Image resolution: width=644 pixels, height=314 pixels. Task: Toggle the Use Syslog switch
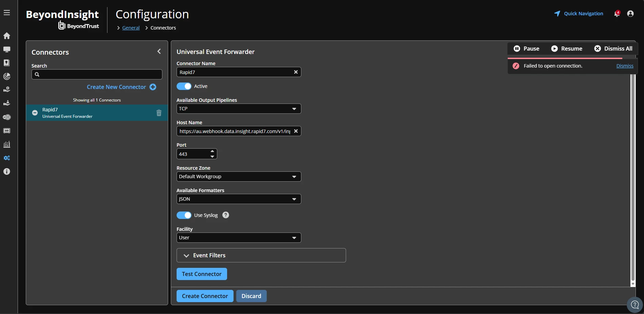point(184,215)
